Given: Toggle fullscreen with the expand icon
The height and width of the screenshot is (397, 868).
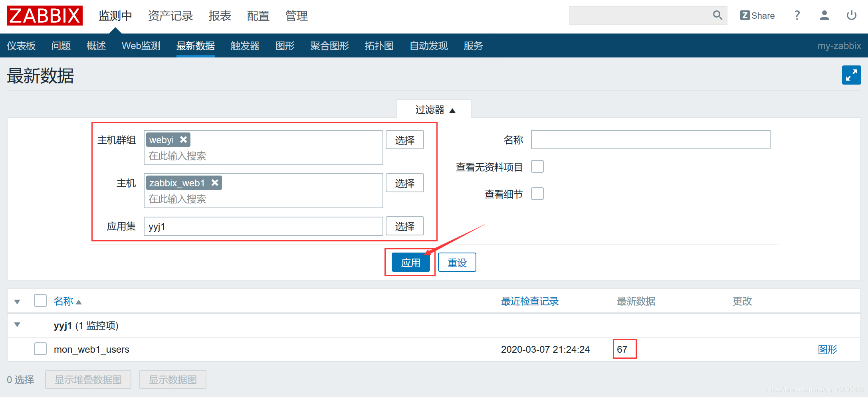Looking at the screenshot, I should [x=851, y=75].
